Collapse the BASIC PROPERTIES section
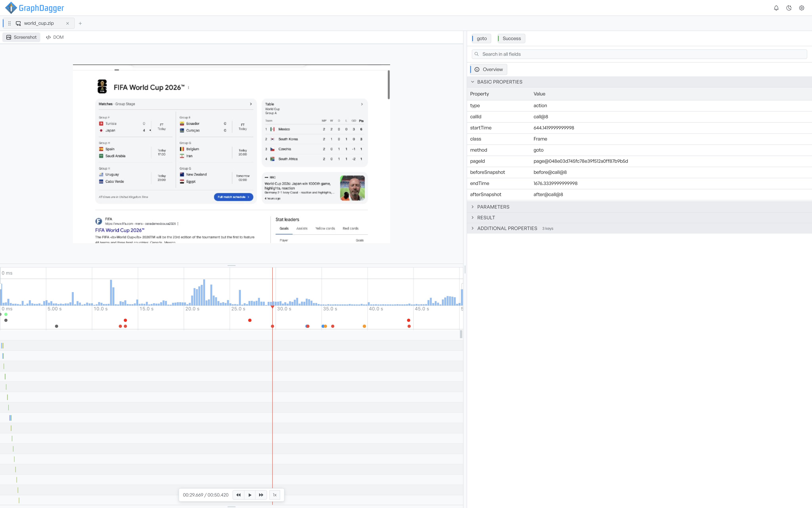This screenshot has width=812, height=508. pyautogui.click(x=639, y=82)
